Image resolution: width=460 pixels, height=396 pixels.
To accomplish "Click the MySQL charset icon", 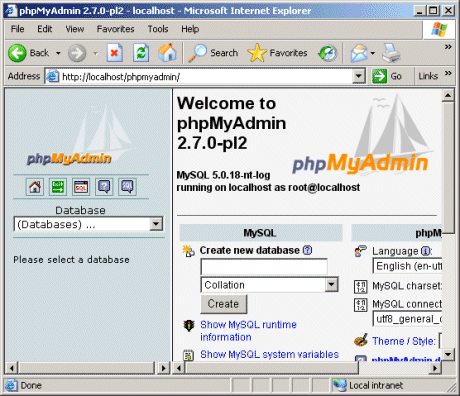I will point(361,287).
